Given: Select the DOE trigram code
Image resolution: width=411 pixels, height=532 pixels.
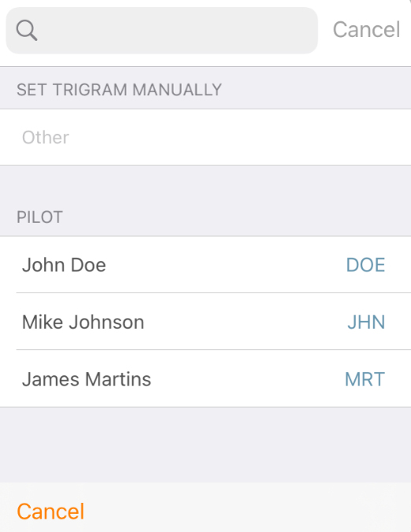Looking at the screenshot, I should pyautogui.click(x=365, y=265).
